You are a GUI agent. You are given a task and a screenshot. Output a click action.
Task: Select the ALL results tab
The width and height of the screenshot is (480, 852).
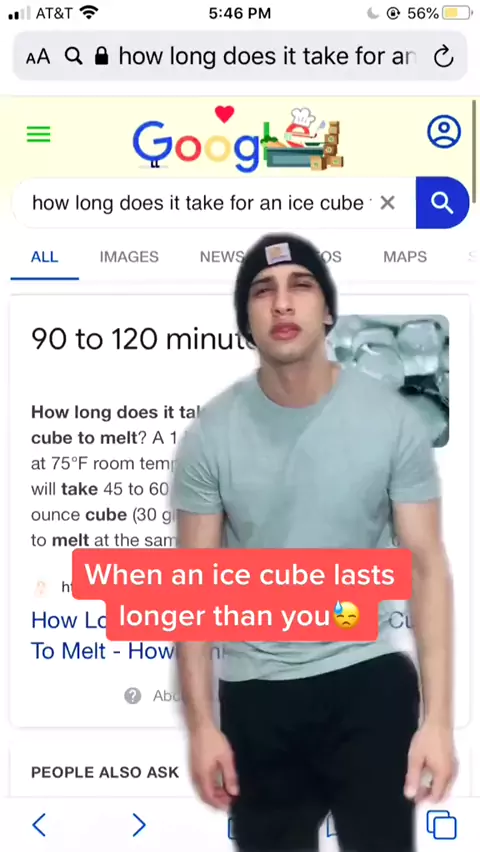pos(44,256)
